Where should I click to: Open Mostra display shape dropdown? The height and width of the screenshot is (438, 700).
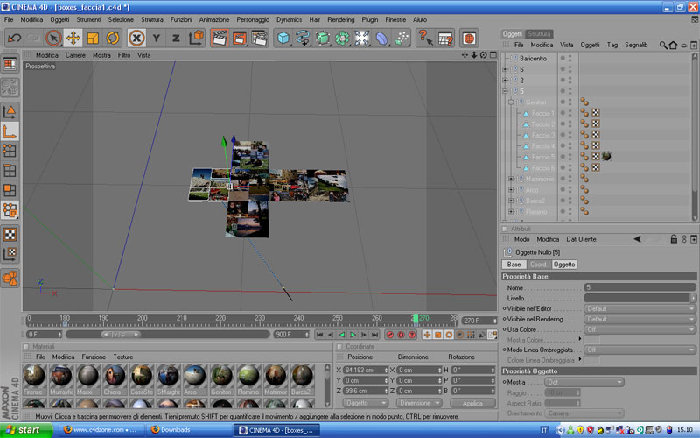click(x=584, y=382)
